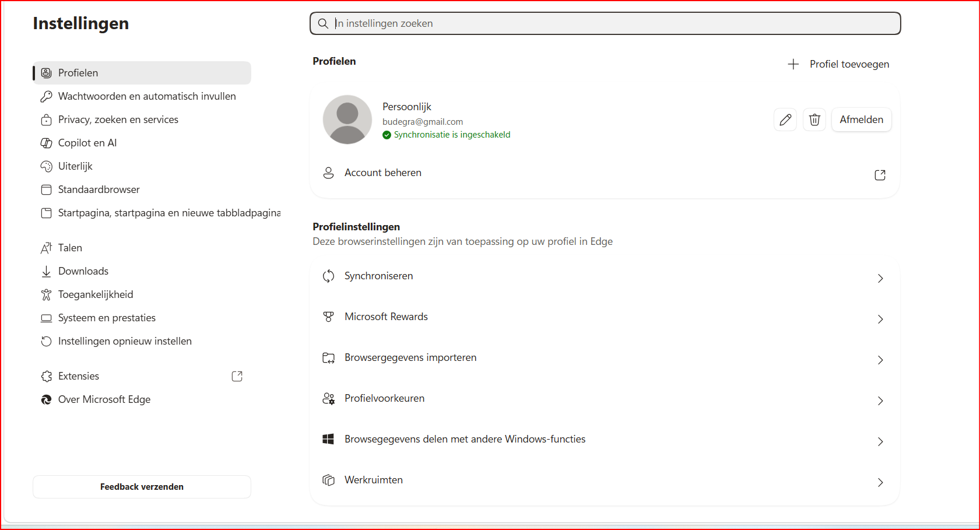Click the magnifier icon in the search box
The height and width of the screenshot is (530, 980).
323,23
